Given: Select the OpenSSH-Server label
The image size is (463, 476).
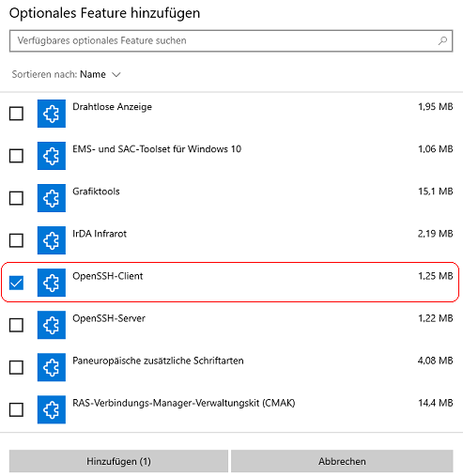Looking at the screenshot, I should (109, 318).
